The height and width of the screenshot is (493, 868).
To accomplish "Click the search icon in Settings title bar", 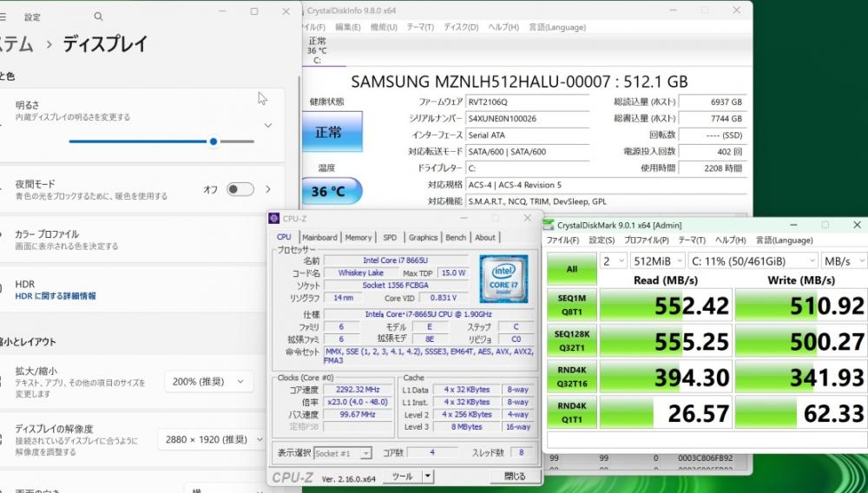I will 98,16.
